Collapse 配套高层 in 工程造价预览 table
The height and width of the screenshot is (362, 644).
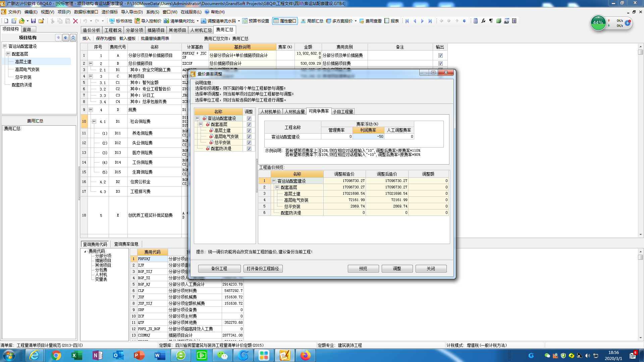277,187
